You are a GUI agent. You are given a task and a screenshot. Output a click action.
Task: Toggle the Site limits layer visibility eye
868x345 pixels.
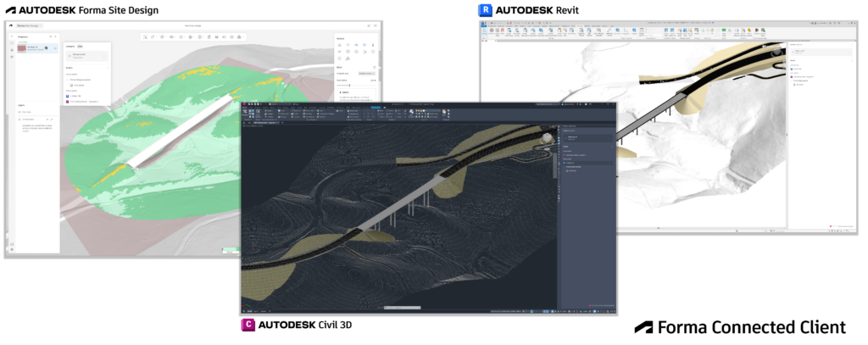pyautogui.click(x=19, y=112)
